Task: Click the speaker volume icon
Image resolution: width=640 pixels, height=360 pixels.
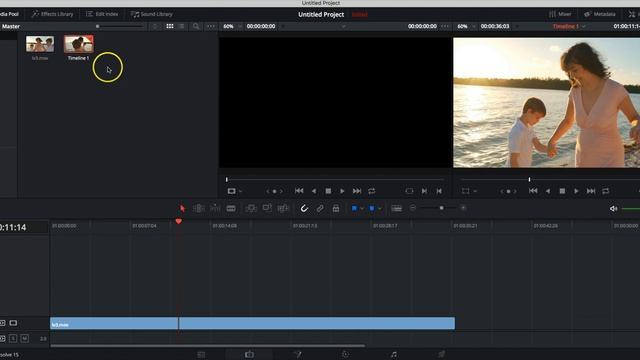Action: pyautogui.click(x=613, y=209)
